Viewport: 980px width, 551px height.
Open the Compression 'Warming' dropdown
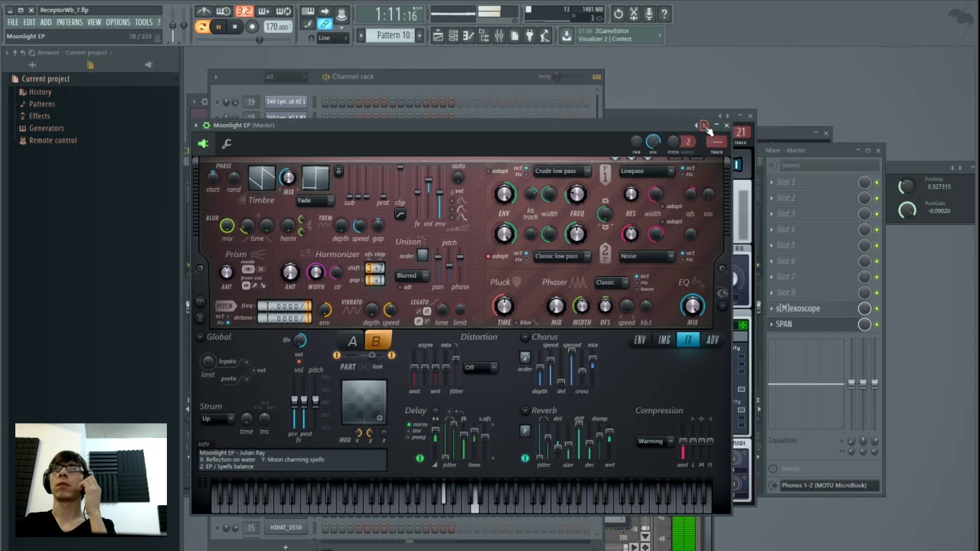[655, 441]
